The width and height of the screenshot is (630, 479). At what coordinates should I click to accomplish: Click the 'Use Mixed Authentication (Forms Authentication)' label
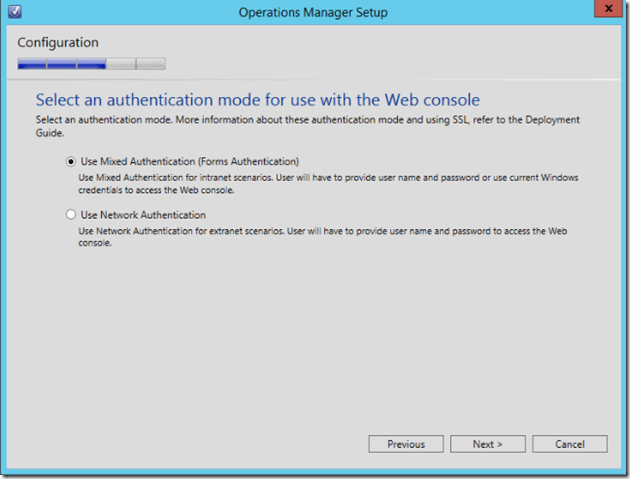coord(189,161)
